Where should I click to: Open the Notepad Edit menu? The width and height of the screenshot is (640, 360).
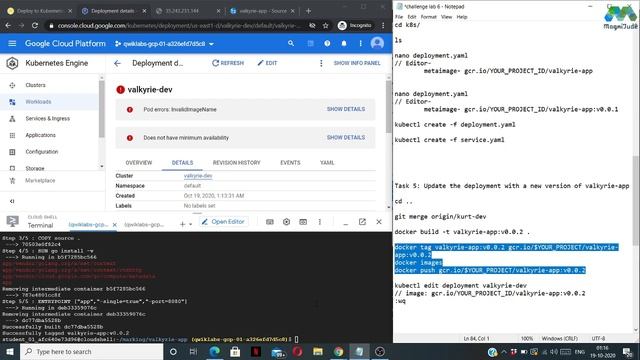[412, 17]
